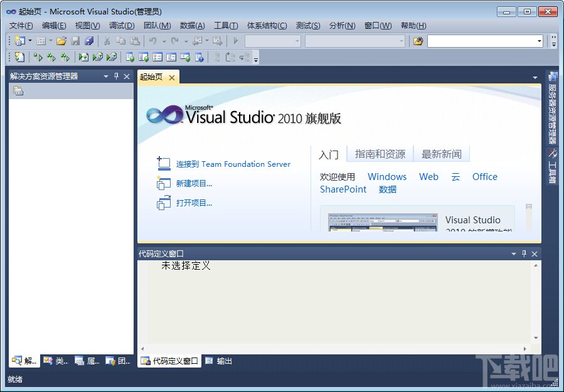Open the SharePoint link on the start page
564x392 pixels.
[x=343, y=189]
